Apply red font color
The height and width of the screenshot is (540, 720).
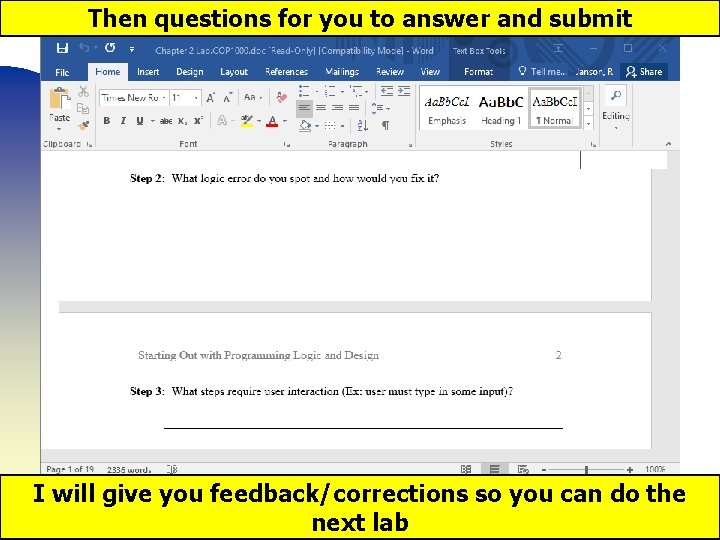[x=272, y=121]
